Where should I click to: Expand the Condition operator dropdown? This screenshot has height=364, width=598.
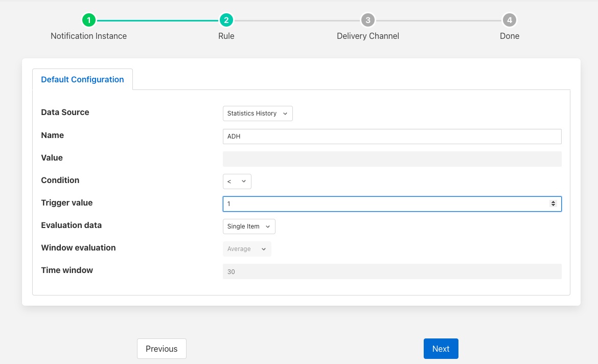[237, 181]
